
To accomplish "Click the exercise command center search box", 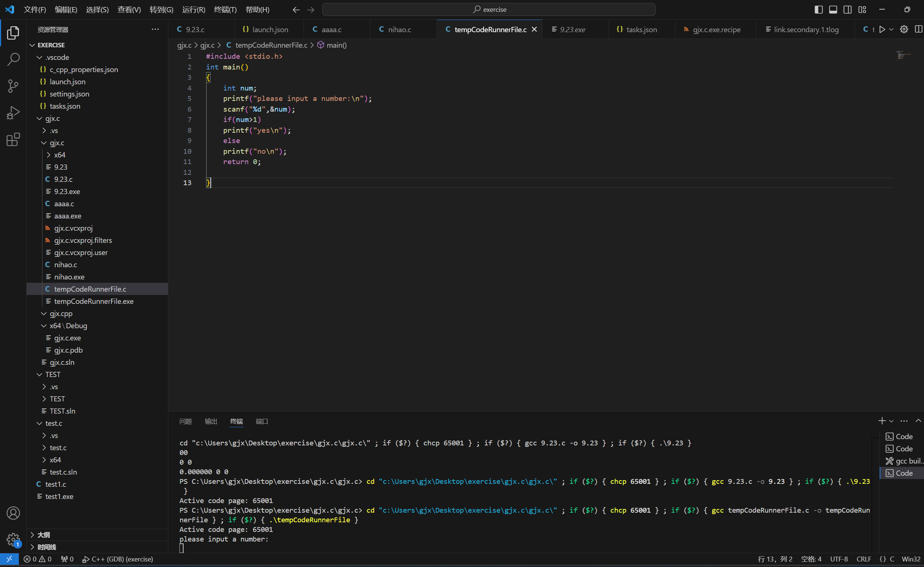I will (x=489, y=9).
